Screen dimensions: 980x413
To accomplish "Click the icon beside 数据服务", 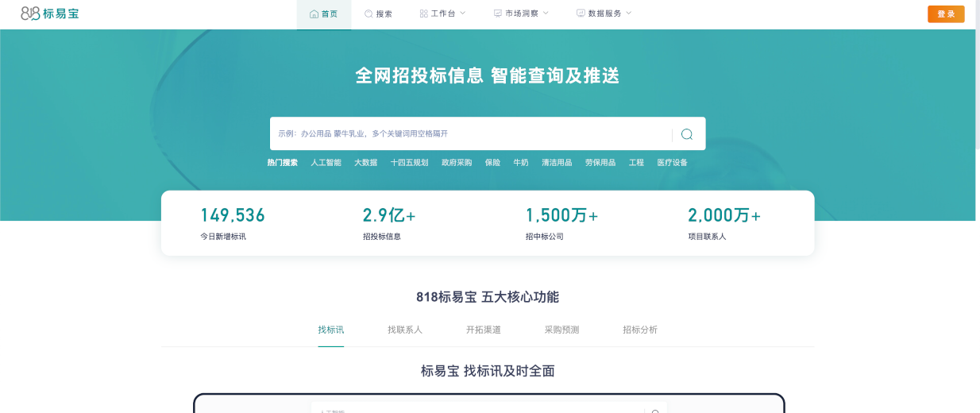I will [x=581, y=14].
